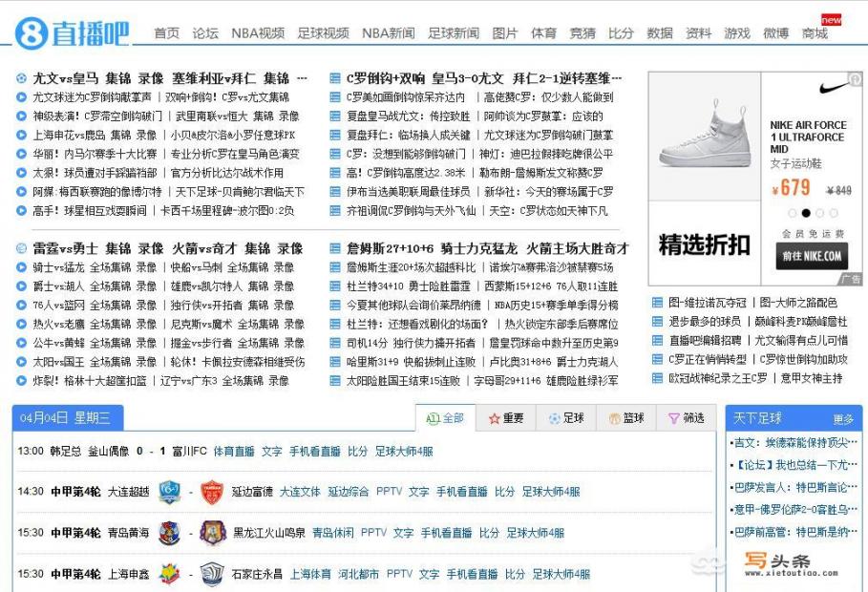Select the last carousel dot in Nike ad

point(834,213)
